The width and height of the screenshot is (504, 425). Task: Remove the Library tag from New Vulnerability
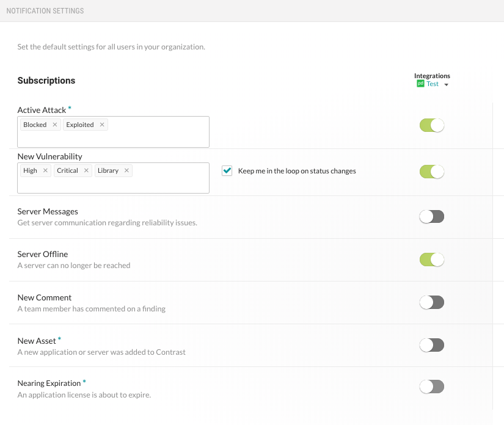(126, 171)
